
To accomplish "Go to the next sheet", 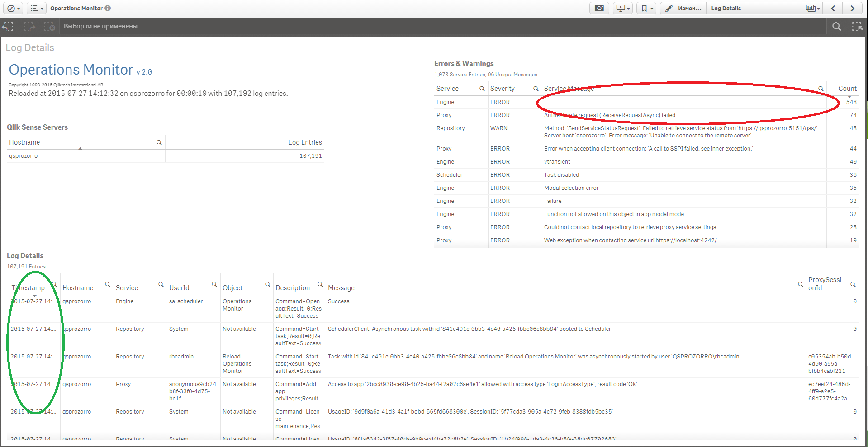I will pos(852,8).
